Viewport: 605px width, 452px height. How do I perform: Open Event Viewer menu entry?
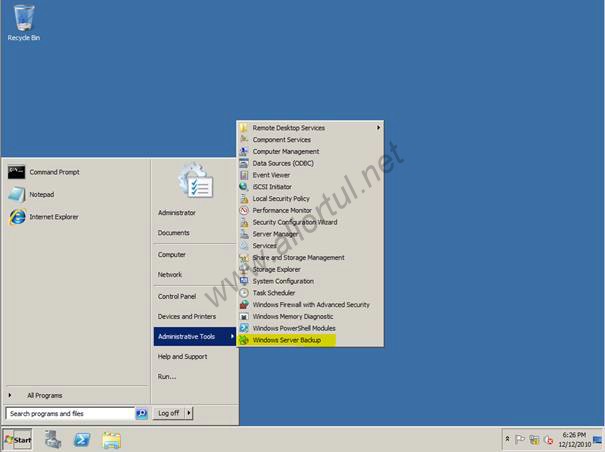click(310, 175)
